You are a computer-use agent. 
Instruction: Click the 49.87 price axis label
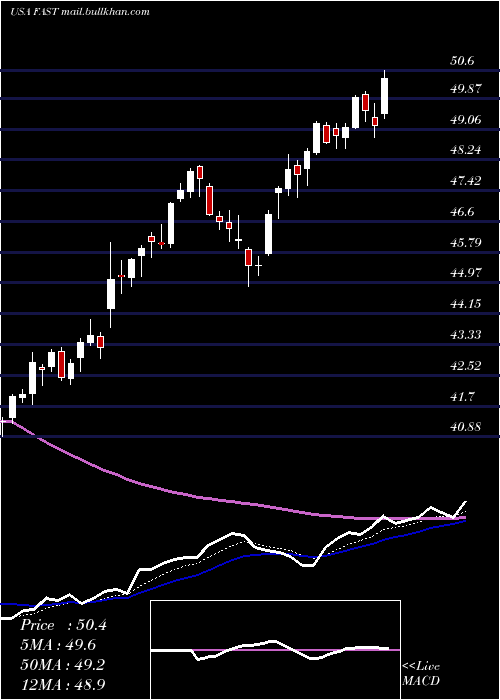click(466, 89)
